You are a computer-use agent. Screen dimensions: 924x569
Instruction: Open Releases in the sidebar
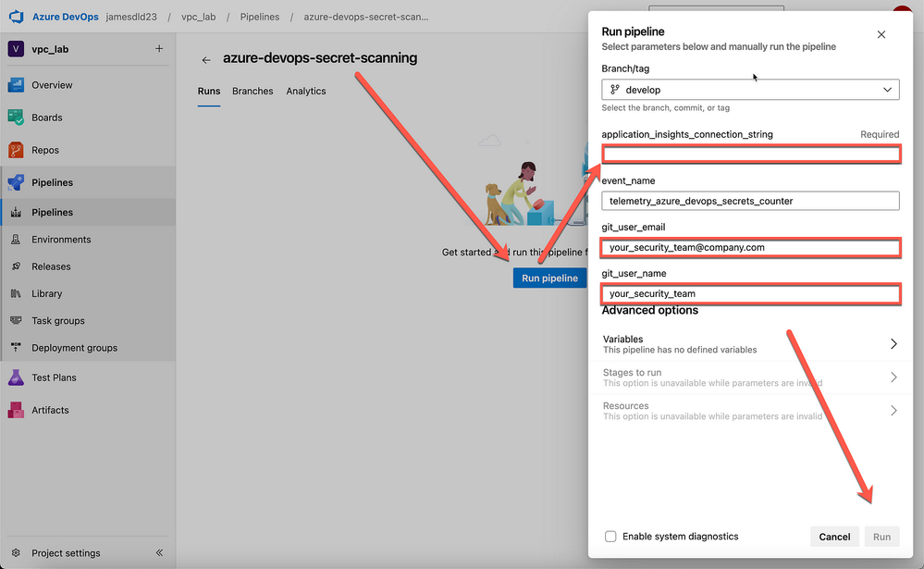[89, 266]
